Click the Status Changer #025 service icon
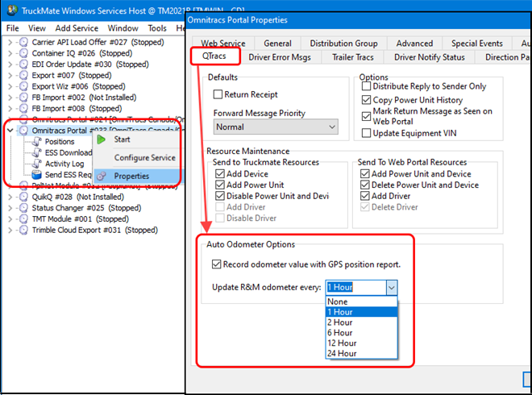 tap(23, 208)
